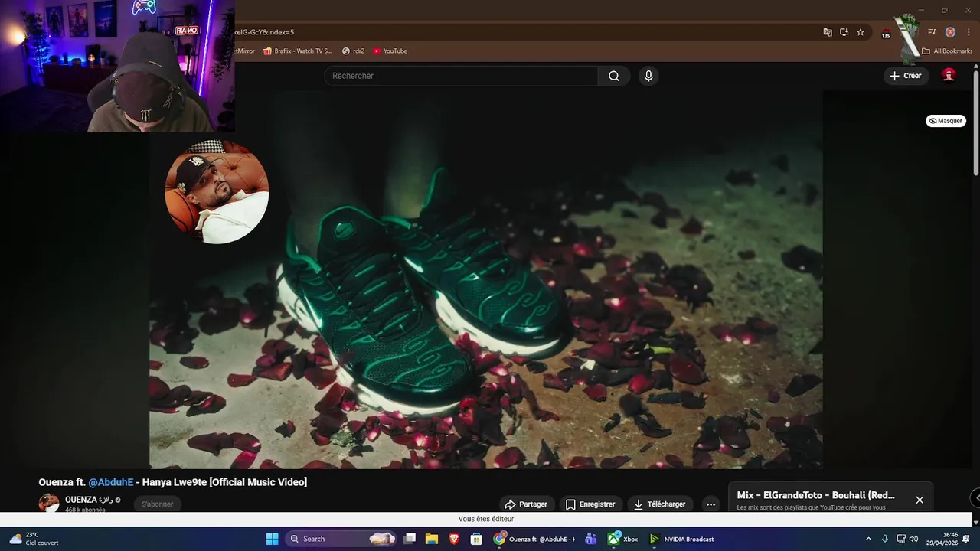Open the rdr2 bookmark

[x=353, y=51]
